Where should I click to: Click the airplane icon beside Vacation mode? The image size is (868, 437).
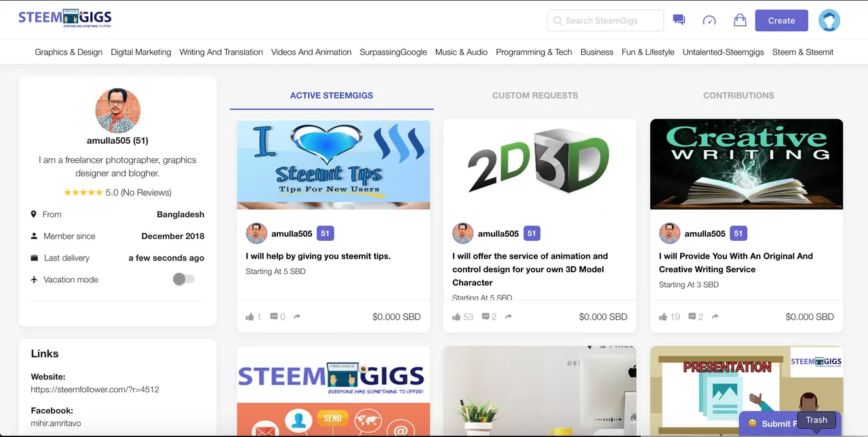point(34,280)
